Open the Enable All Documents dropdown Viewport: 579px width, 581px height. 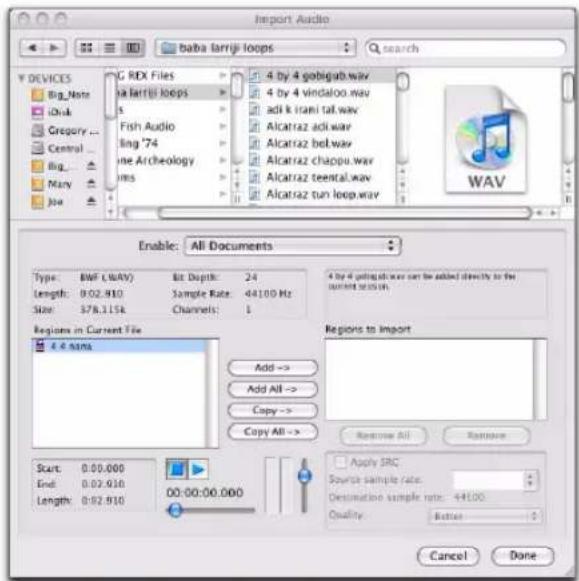(292, 246)
